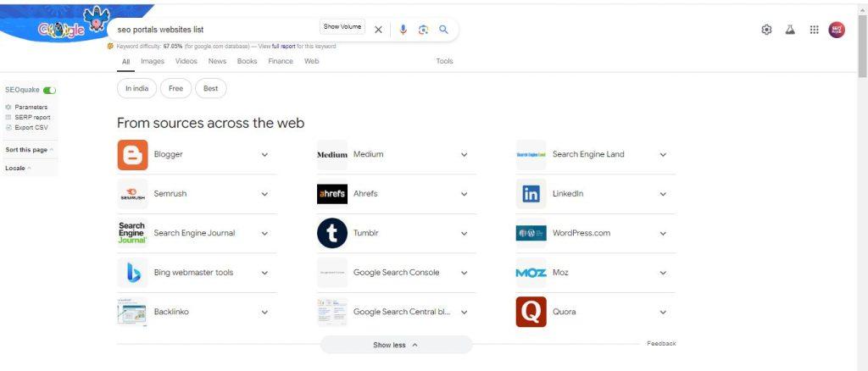
Task: Expand the Blogger source chevron
Action: [264, 155]
